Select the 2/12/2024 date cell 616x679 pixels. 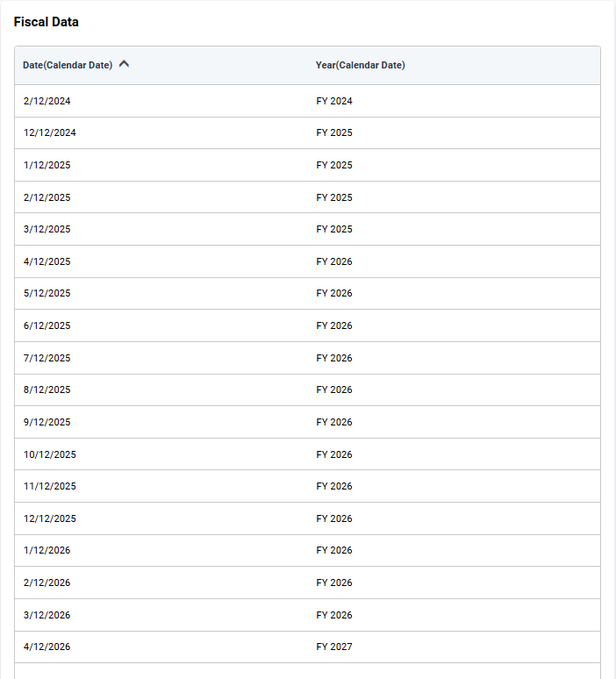point(47,101)
